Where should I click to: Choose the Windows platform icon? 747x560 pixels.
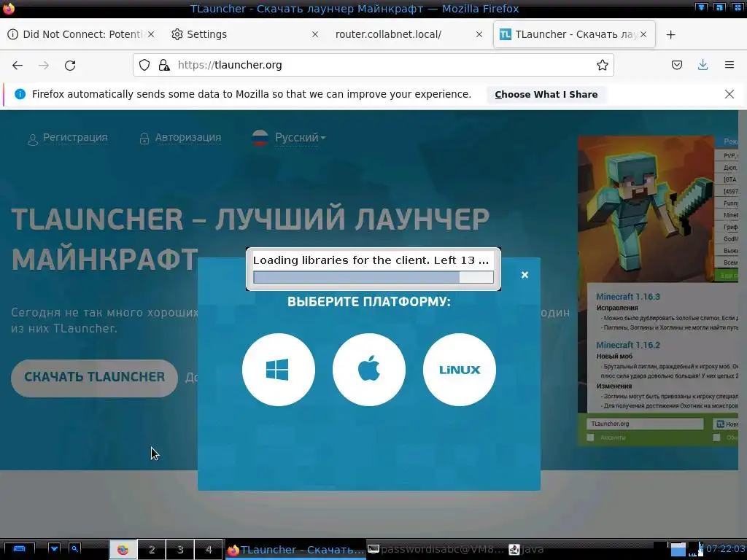(x=278, y=370)
